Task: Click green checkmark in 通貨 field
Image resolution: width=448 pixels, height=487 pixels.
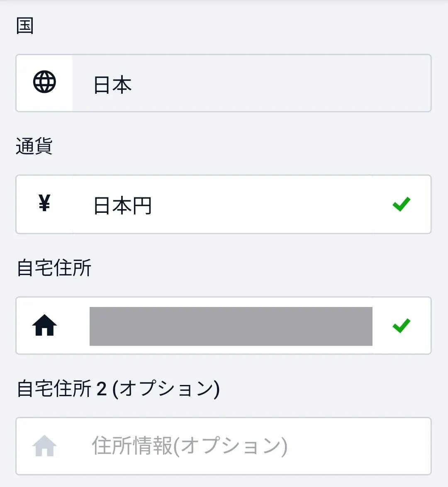Action: (401, 204)
